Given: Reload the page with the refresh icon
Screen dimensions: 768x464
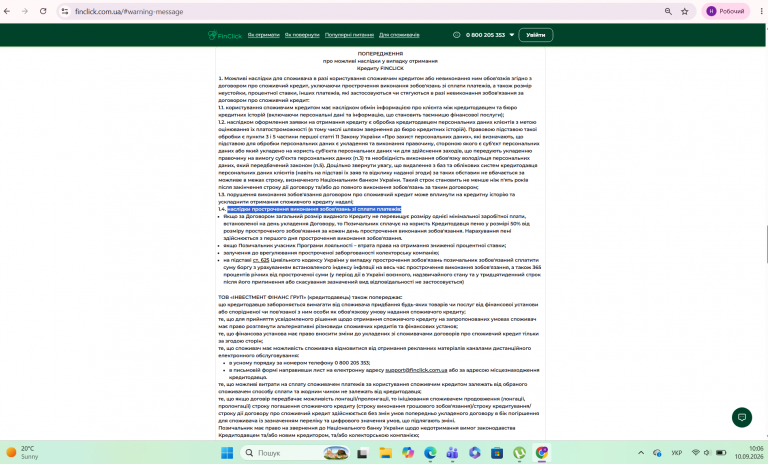Looking at the screenshot, I should (x=43, y=11).
